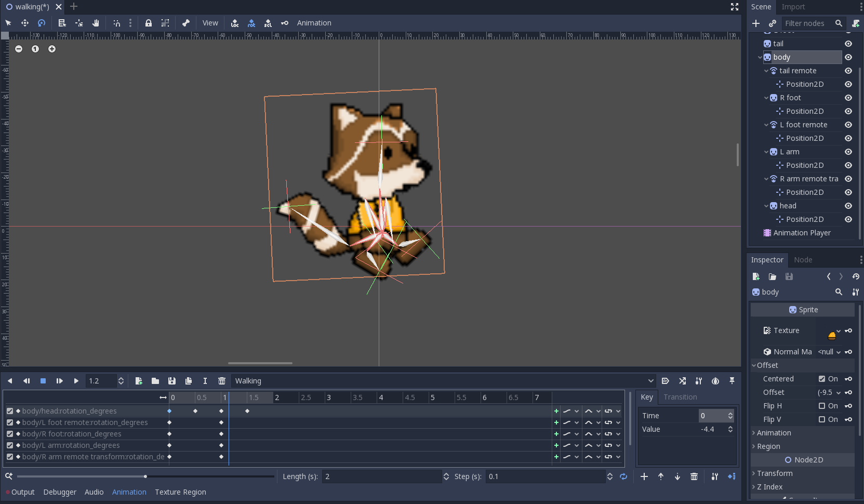Reset canvas zoom to 100%
864x504 pixels.
(x=35, y=49)
